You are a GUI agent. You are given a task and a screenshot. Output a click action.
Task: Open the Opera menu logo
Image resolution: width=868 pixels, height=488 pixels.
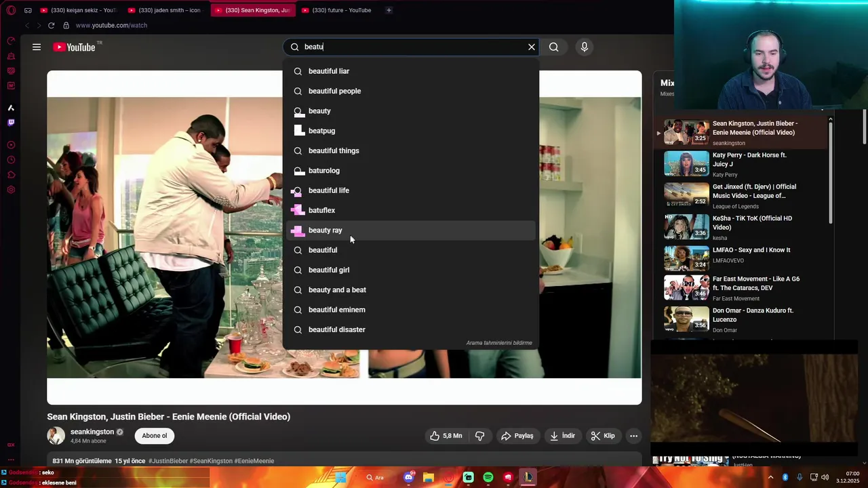(10, 10)
